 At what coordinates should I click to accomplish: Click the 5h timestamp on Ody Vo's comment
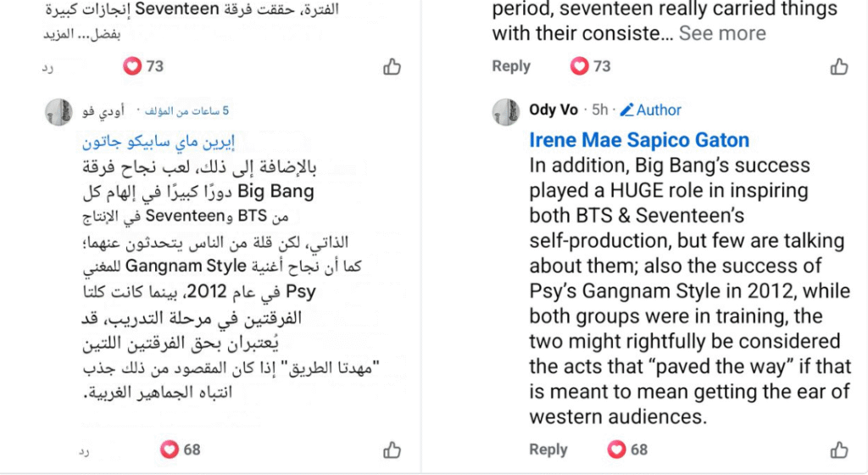(599, 109)
